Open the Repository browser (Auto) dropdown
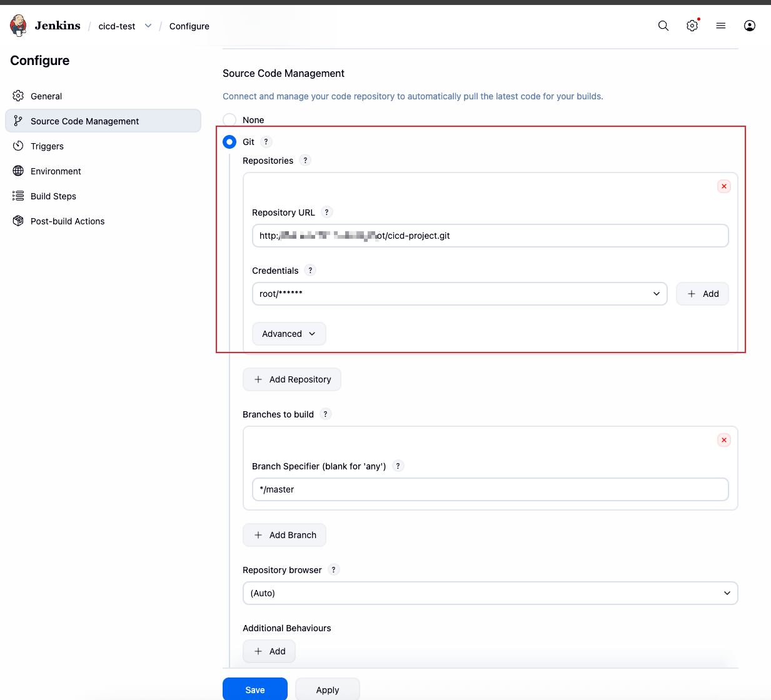 coord(490,593)
